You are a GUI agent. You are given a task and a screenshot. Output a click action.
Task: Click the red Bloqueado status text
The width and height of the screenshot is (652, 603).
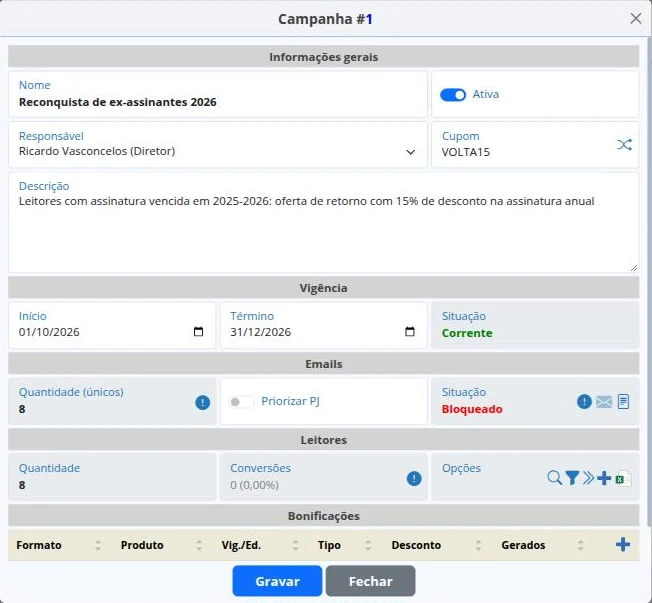(x=472, y=409)
